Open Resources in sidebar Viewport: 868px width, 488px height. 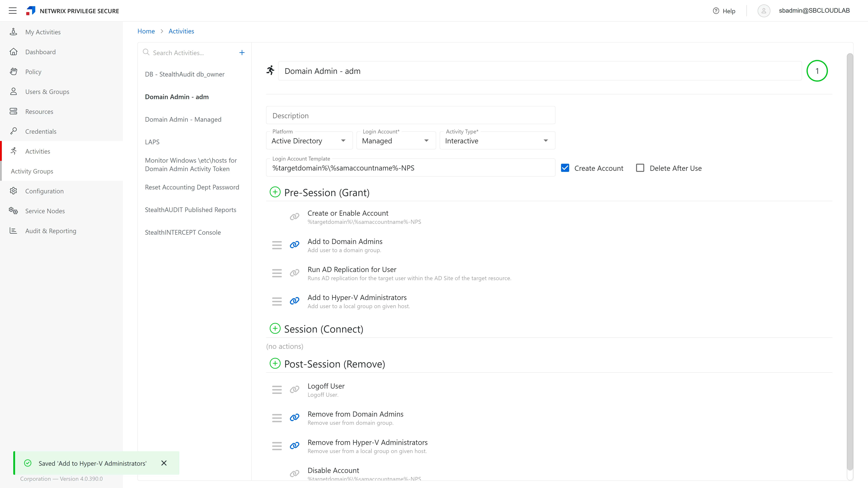[x=61, y=111]
